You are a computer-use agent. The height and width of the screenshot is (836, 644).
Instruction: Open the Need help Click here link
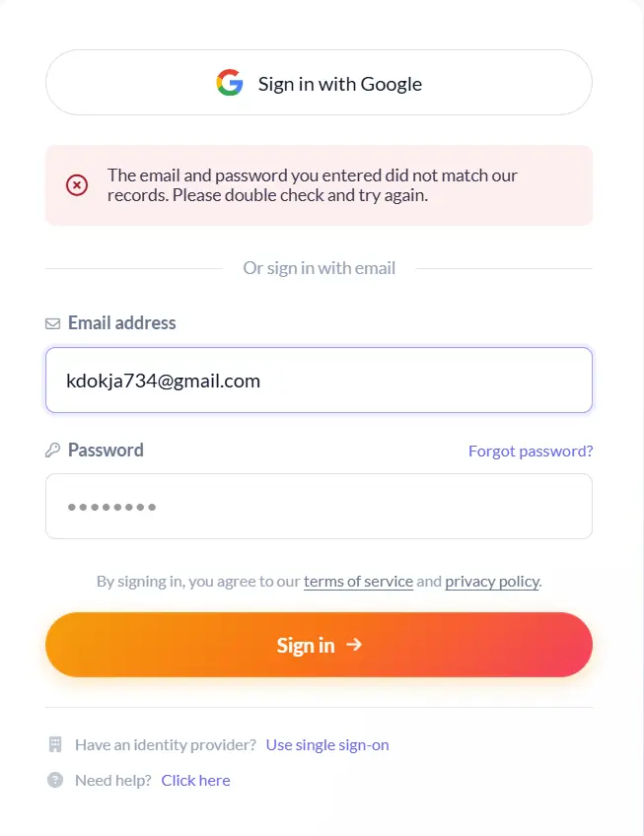[195, 781]
